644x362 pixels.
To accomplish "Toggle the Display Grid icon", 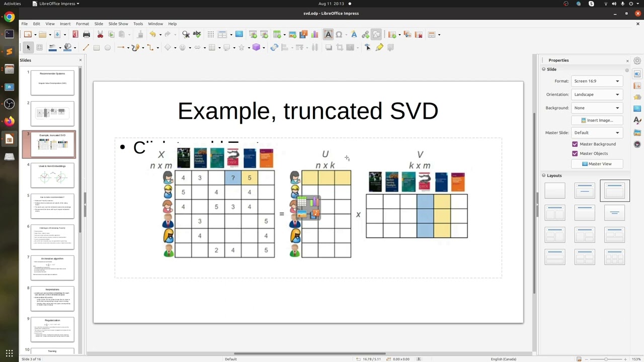I will point(211,34).
